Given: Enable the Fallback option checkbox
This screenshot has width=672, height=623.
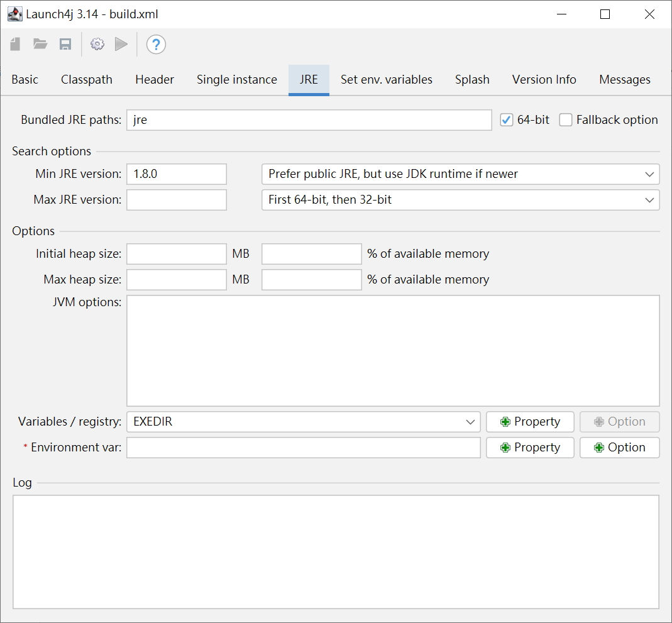Looking at the screenshot, I should point(565,120).
